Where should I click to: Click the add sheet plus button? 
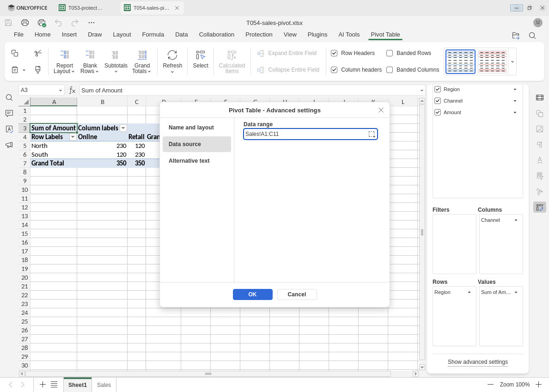tap(43, 385)
